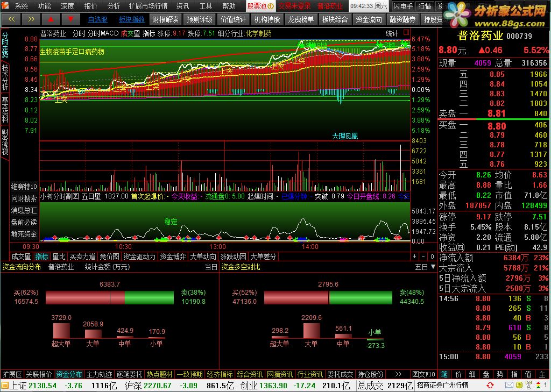Open the 帮助 menu

click(x=229, y=6)
